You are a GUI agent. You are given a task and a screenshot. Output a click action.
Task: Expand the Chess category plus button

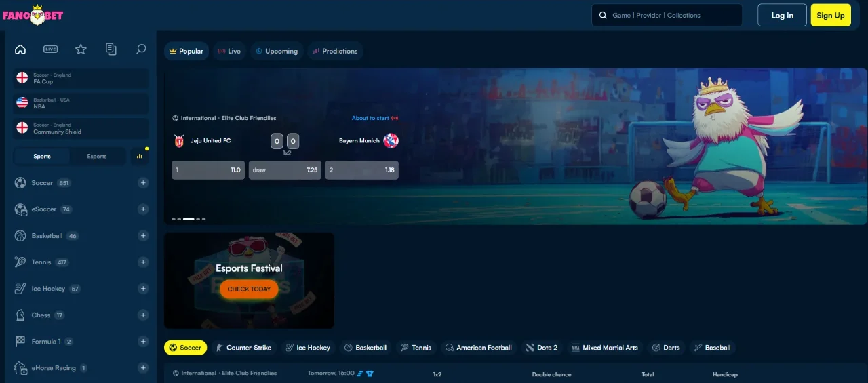click(x=143, y=315)
